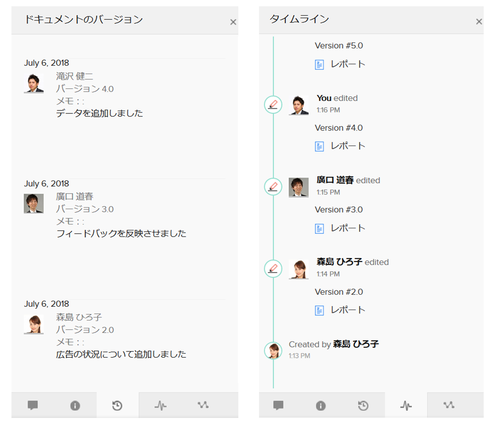
Task: Click the comments bubble icon in timeline panel
Action: tap(278, 405)
